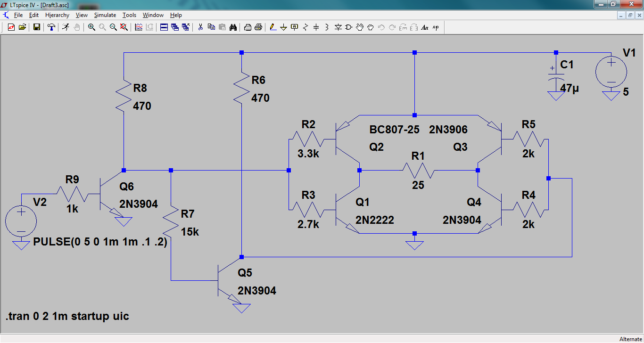Select the Diode placement tool
644x343 pixels.
(x=338, y=27)
